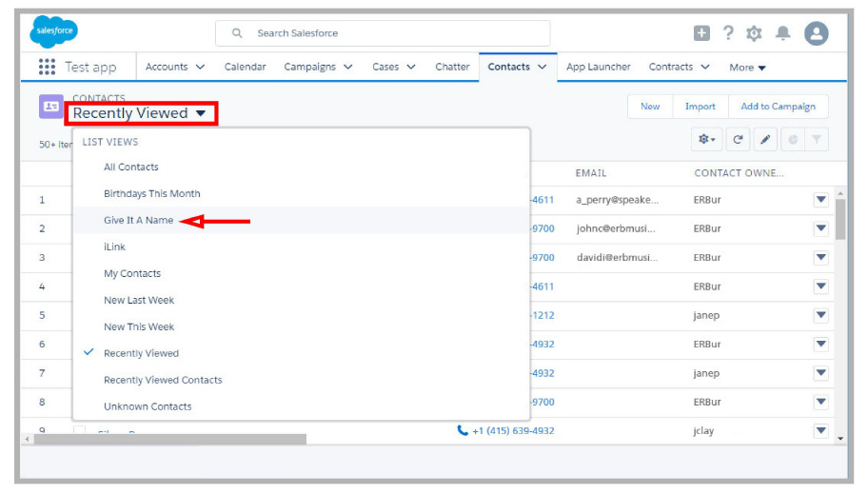Viewport: 868px width, 494px height.
Task: Click the +1 (415) 639-4932 phone link
Action: coord(513,431)
